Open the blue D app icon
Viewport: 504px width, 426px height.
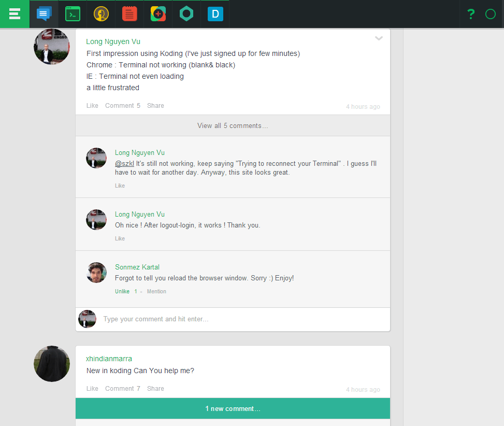point(215,14)
